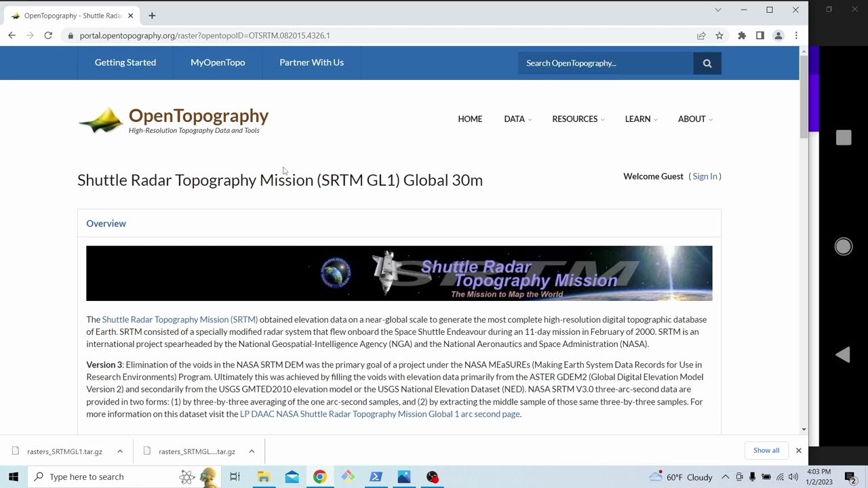The image size is (868, 488).
Task: Expand the LEARN navigation menu
Action: click(x=642, y=119)
